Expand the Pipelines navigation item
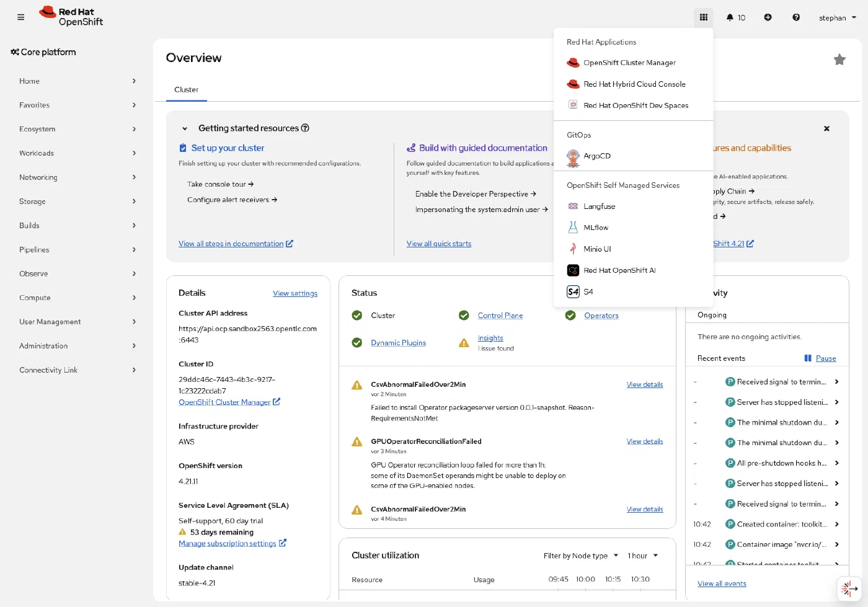 (77, 249)
